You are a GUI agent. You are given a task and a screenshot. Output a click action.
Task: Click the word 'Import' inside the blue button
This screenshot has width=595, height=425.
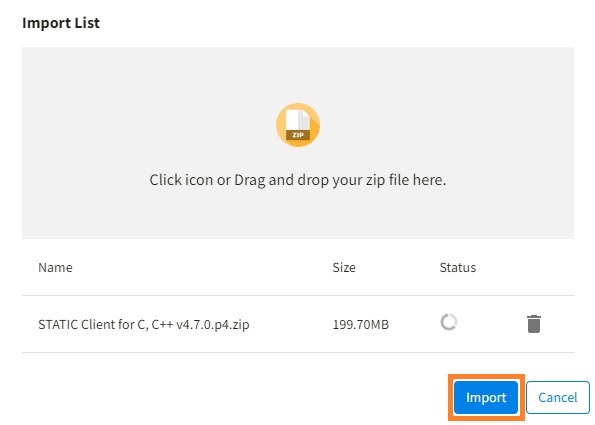486,397
